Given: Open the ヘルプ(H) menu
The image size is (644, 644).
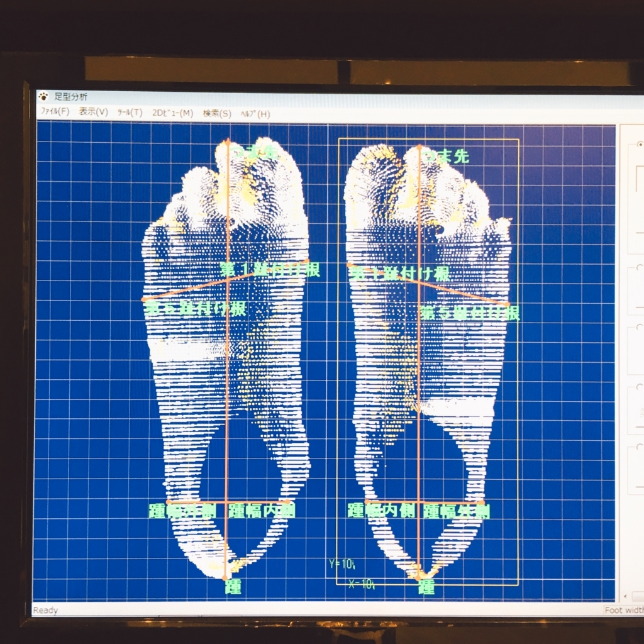Looking at the screenshot, I should [255, 114].
